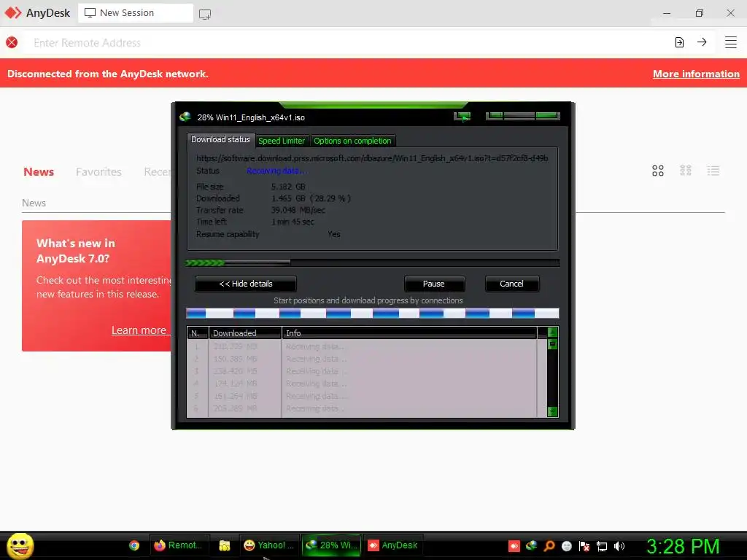Click the connections list scroll up arrow
The image size is (747, 560).
553,332
